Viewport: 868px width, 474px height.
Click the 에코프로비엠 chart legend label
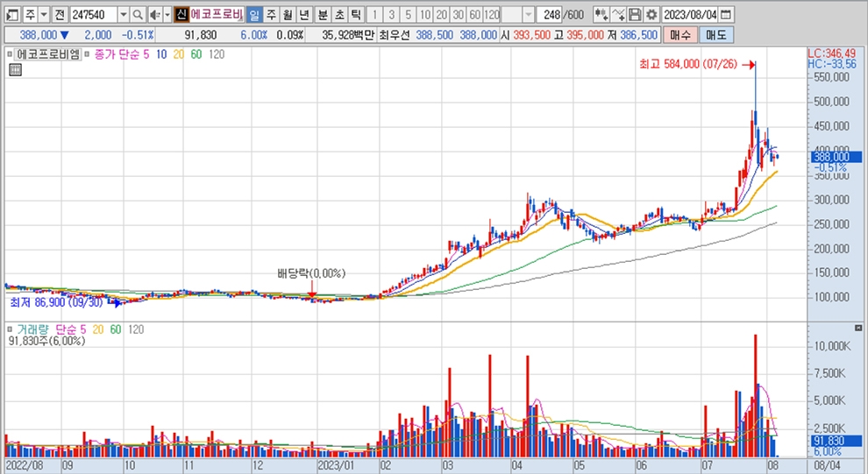click(47, 54)
